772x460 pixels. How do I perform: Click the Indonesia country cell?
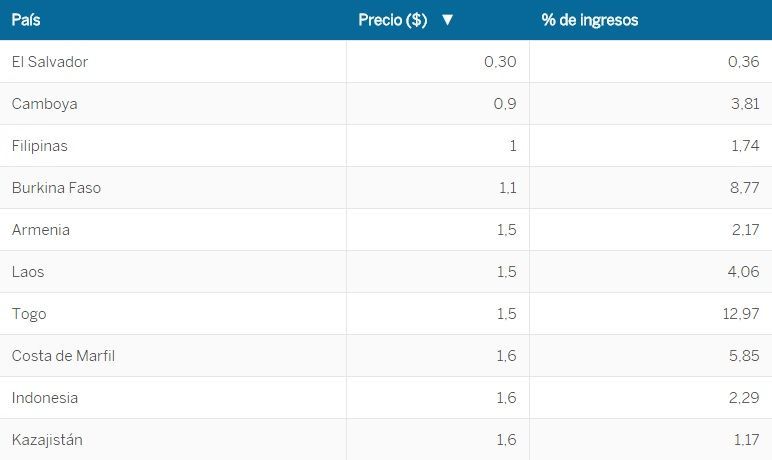[x=45, y=398]
